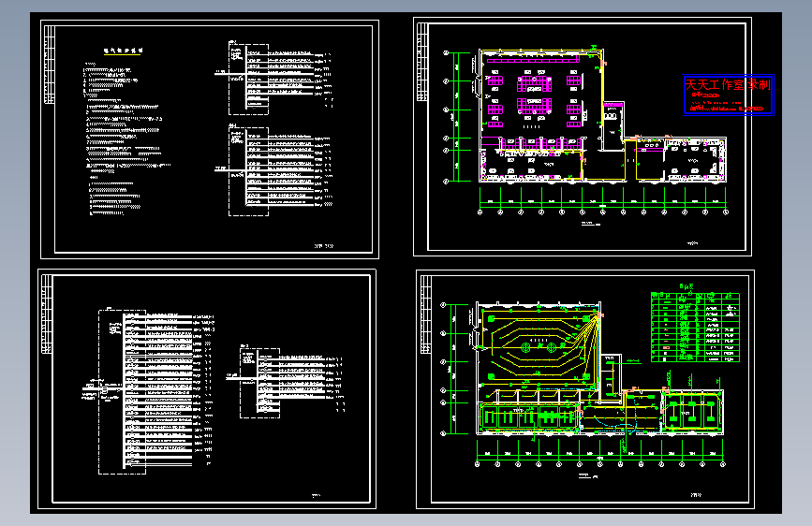The height and width of the screenshot is (526, 812).
Task: Click the green legend table on the lighting plan
Action: coord(695,328)
